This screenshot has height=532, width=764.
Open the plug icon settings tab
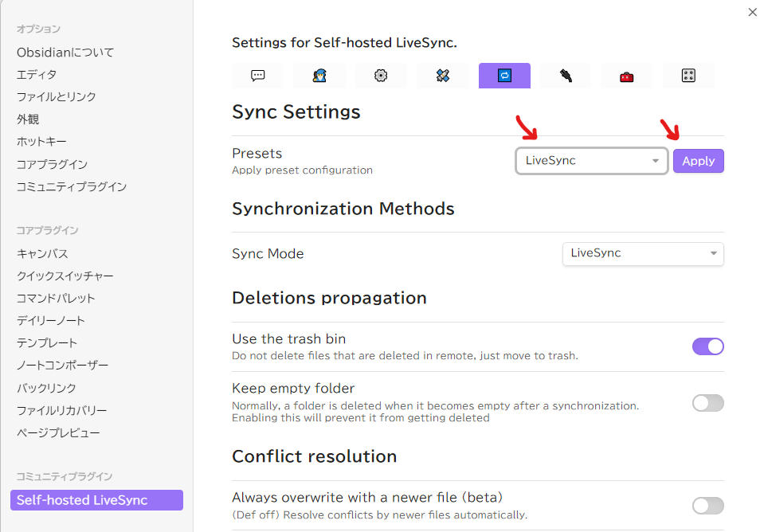pyautogui.click(x=566, y=76)
